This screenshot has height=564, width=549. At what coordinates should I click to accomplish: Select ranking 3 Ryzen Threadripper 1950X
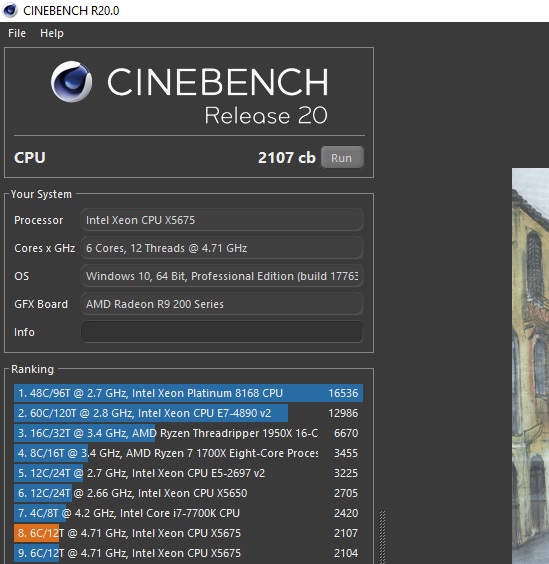(188, 433)
